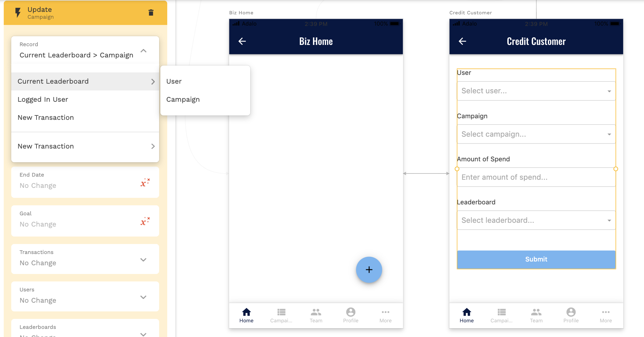
Task: Collapse the Record dropdown chevron
Action: tap(144, 51)
